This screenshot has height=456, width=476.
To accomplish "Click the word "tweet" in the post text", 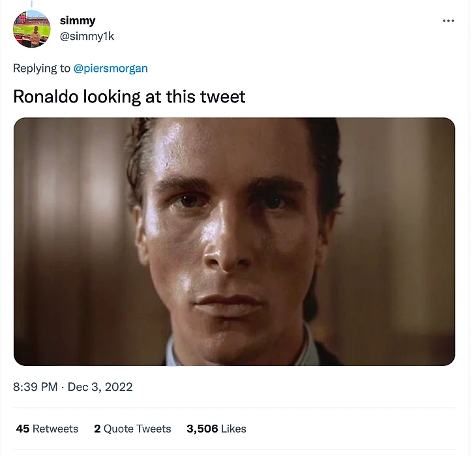I will click(223, 97).
